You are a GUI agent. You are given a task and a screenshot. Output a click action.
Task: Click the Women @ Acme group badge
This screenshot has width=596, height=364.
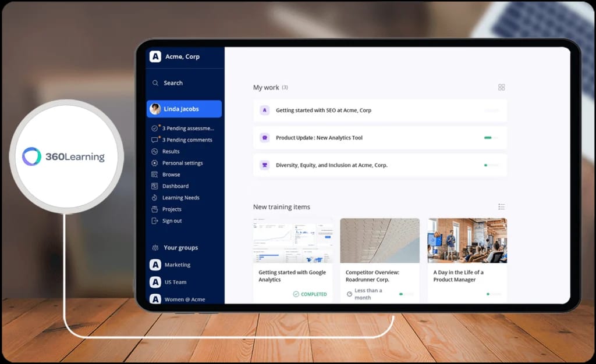point(155,299)
